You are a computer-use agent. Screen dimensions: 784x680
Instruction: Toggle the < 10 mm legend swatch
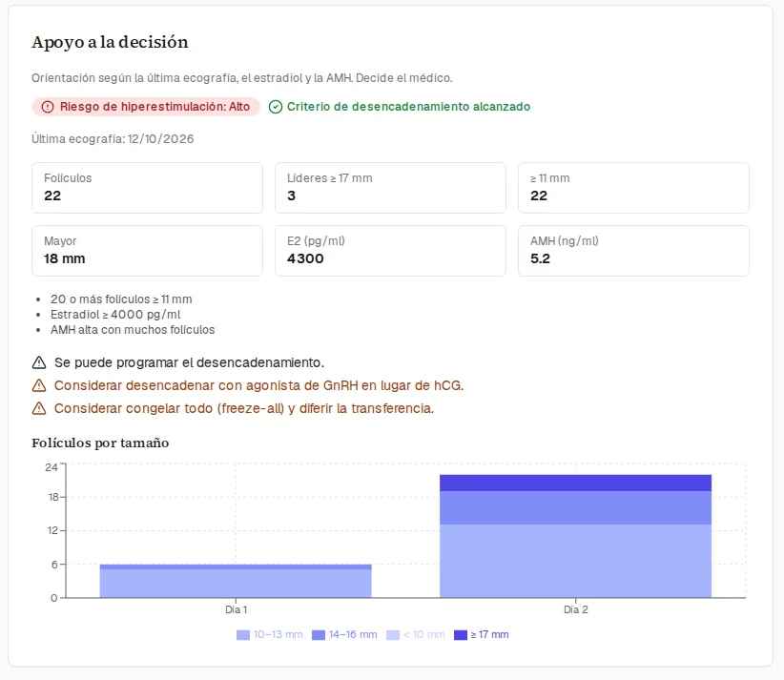[x=393, y=635]
